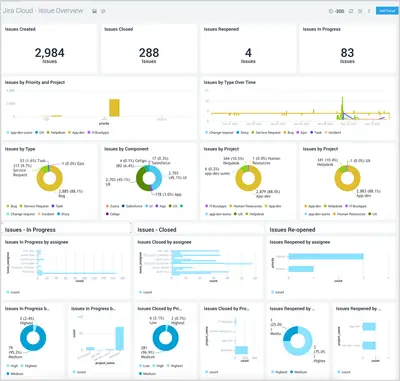Click the Celigo legend swatch in Issues by Component

tap(107, 214)
